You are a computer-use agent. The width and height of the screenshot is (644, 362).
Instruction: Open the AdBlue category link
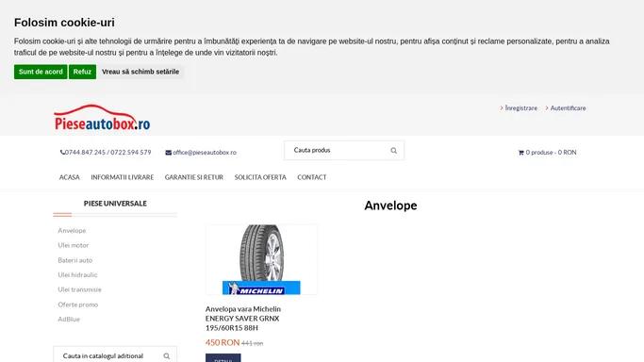[69, 319]
